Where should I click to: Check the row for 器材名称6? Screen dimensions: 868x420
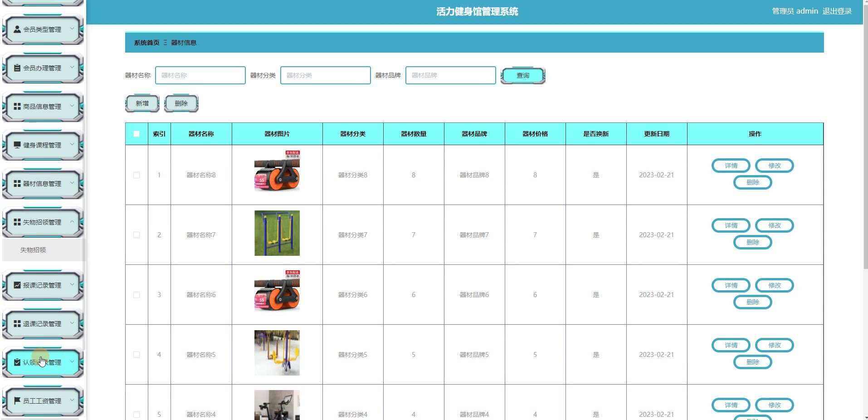point(137,295)
